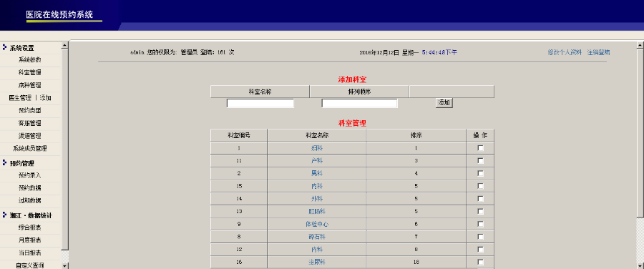Open 预约数据 in the sidebar
Image resolution: width=644 pixels, height=269 pixels.
pos(29,188)
